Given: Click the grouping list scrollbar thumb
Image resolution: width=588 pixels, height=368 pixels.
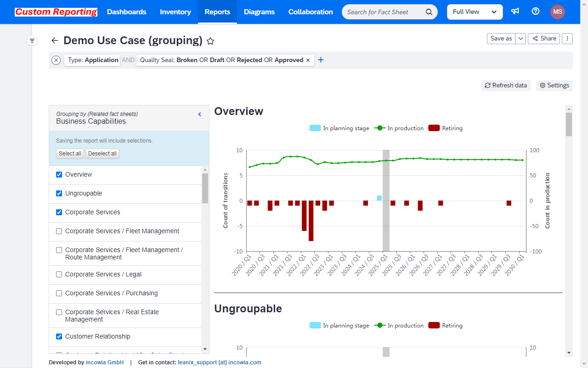Looking at the screenshot, I should (x=205, y=188).
